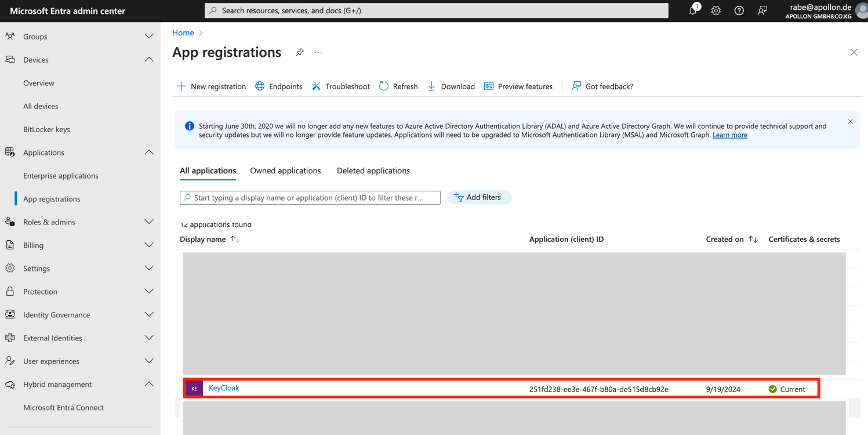Click the Roles & admins icon
The height and width of the screenshot is (435, 868).
pos(10,222)
